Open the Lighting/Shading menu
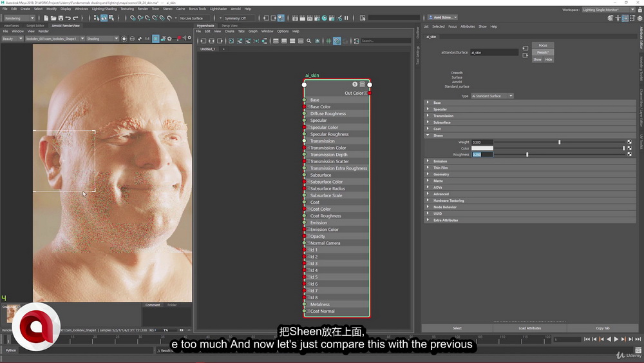Image resolution: width=644 pixels, height=363 pixels. pyautogui.click(x=104, y=8)
